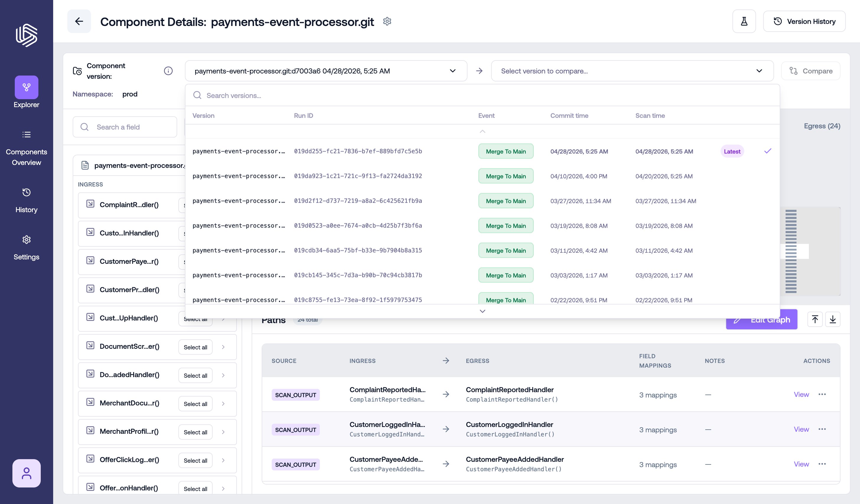Expand DocumentScr...er() chevron
This screenshot has height=504, width=860.
pyautogui.click(x=223, y=347)
